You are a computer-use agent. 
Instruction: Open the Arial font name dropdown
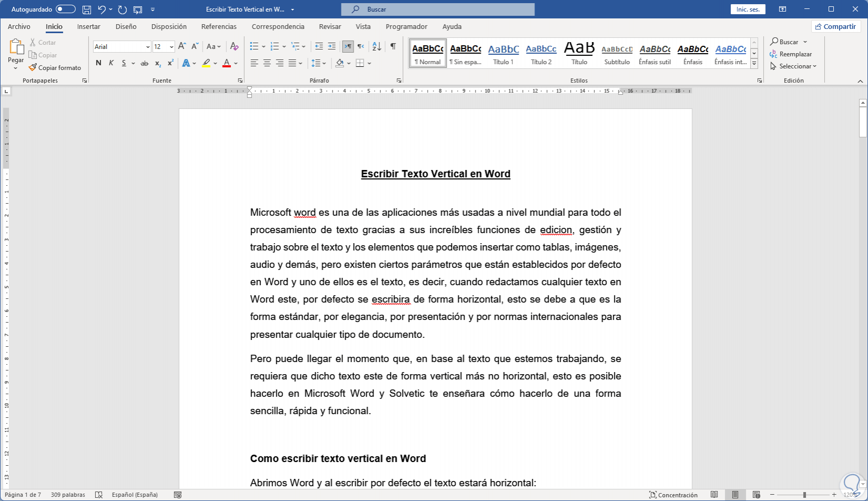pos(148,47)
